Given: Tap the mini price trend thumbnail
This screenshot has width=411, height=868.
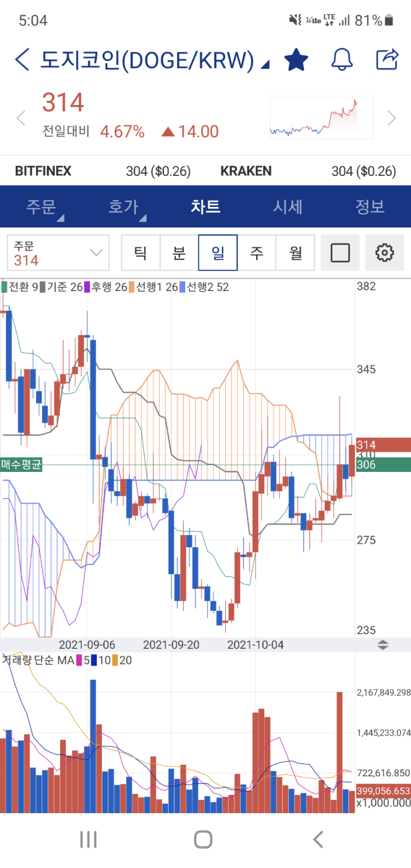Looking at the screenshot, I should coord(321,117).
